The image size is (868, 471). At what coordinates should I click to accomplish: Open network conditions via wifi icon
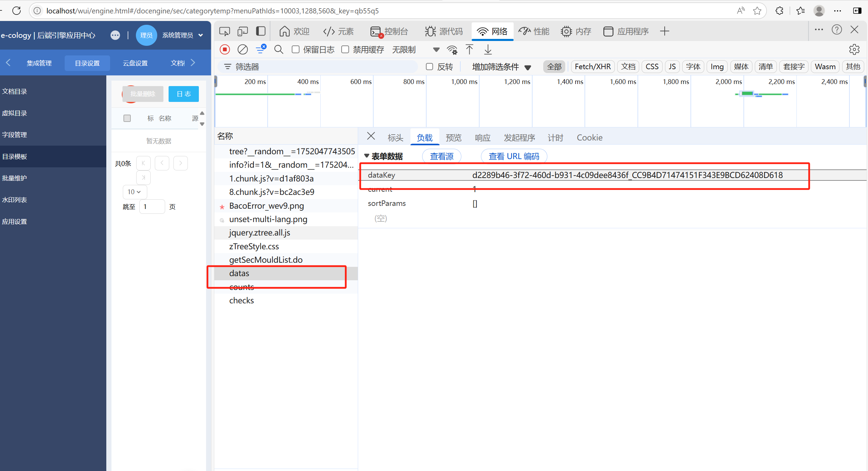pyautogui.click(x=452, y=50)
